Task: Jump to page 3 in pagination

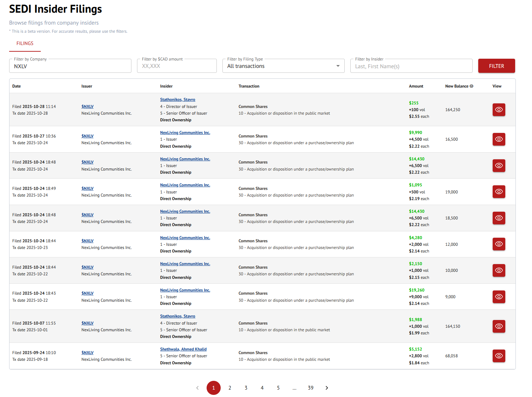Action: pyautogui.click(x=246, y=388)
